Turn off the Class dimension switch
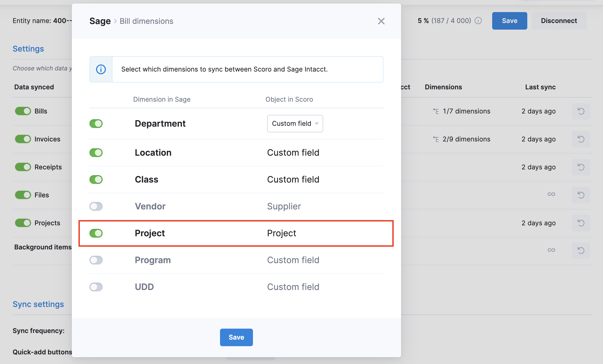 96,180
